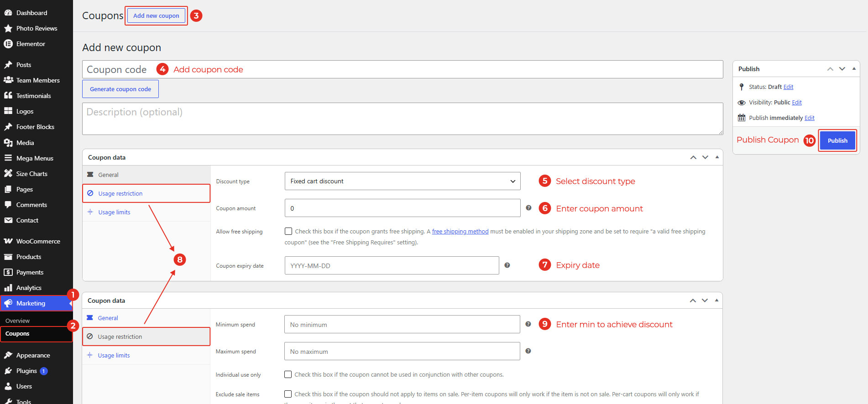Collapse the Publish panel with its triangle toggle
The width and height of the screenshot is (868, 404).
point(854,69)
